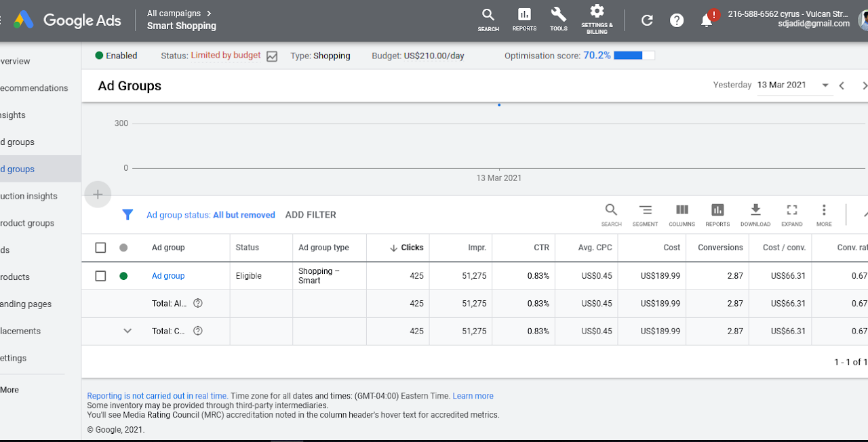The height and width of the screenshot is (442, 868).
Task: Click help icon beside Total: C… row
Action: [x=198, y=331]
